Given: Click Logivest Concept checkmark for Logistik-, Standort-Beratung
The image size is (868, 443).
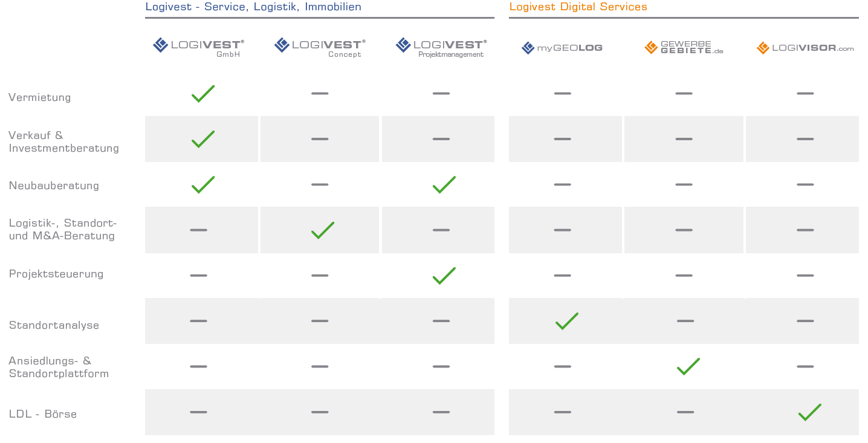Looking at the screenshot, I should 323,230.
